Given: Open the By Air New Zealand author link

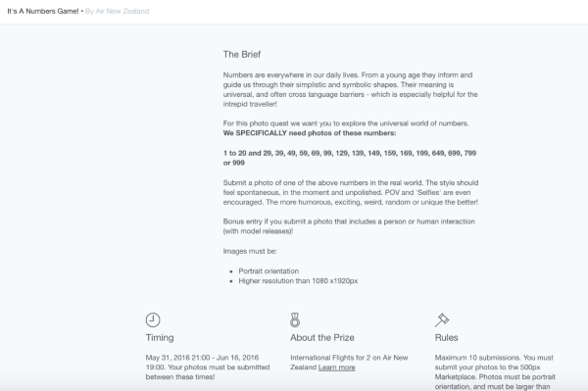Looking at the screenshot, I should [x=117, y=11].
